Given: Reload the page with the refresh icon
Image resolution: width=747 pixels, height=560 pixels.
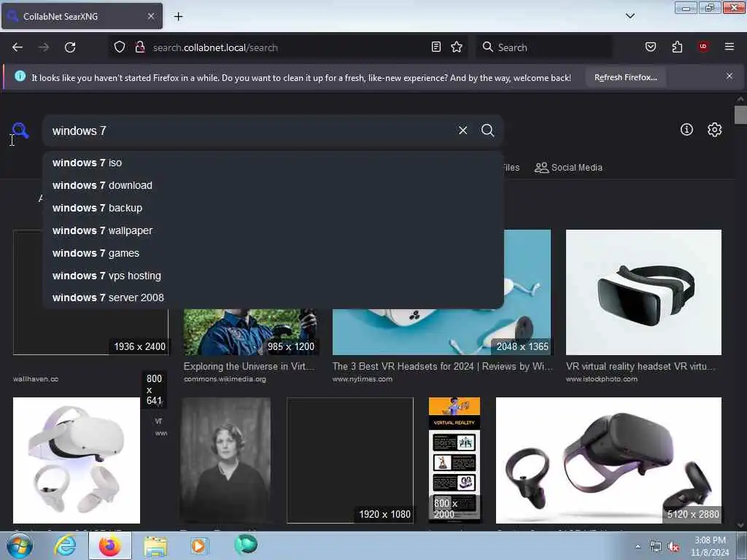Looking at the screenshot, I should tap(70, 47).
